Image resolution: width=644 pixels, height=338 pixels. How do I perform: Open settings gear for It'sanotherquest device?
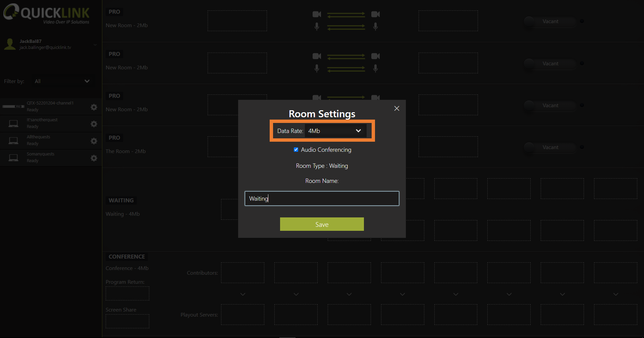coord(94,124)
